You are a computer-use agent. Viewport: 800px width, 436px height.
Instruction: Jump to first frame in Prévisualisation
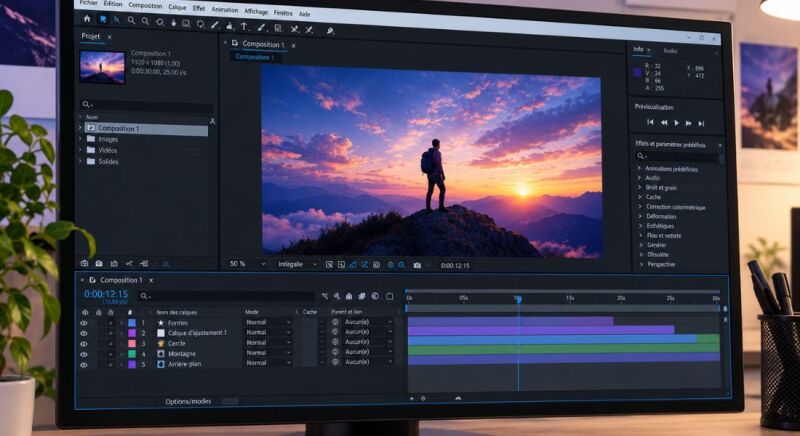pyautogui.click(x=650, y=122)
